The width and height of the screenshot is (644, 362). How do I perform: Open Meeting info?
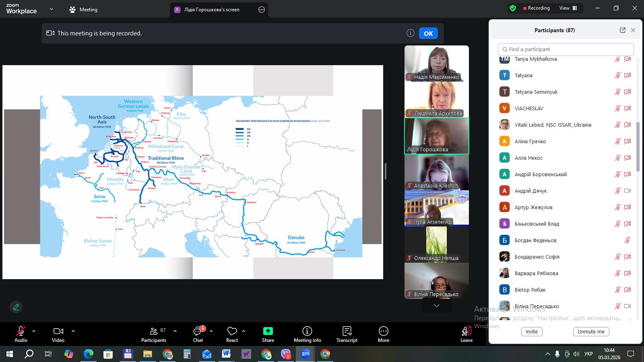coord(307,334)
